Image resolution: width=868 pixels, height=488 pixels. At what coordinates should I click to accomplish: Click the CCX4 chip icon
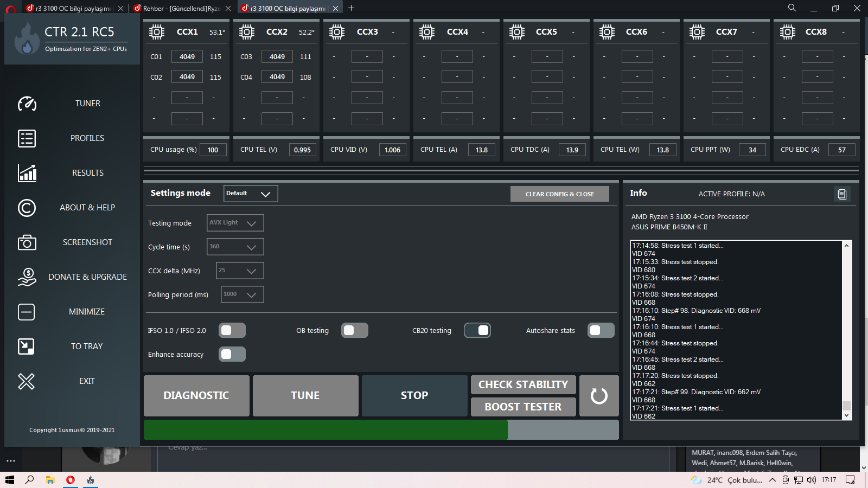coord(427,32)
